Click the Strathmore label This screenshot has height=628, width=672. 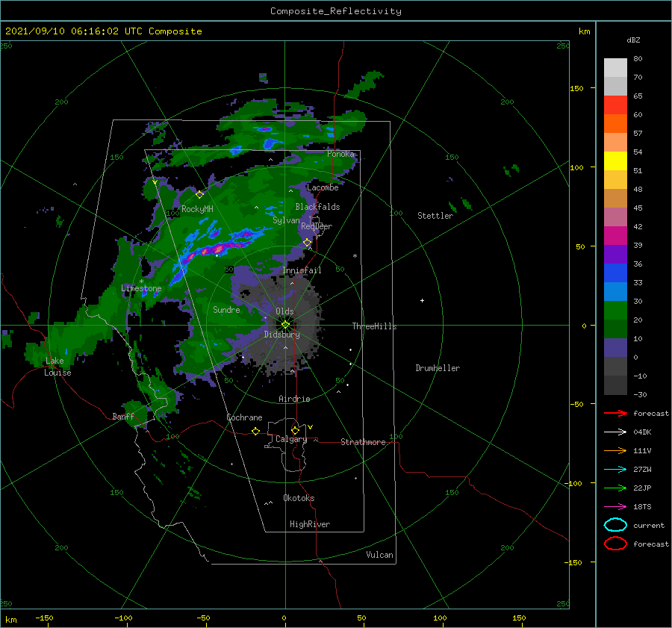363,442
